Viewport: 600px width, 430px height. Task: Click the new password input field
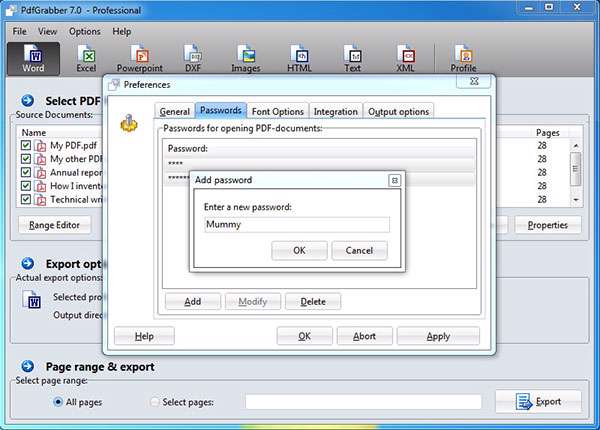(x=295, y=225)
